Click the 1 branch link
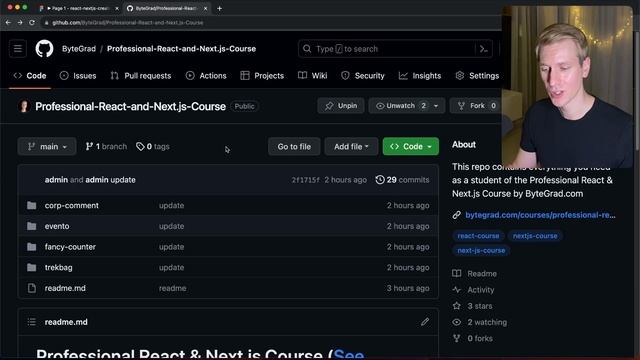The height and width of the screenshot is (360, 640). click(x=106, y=147)
